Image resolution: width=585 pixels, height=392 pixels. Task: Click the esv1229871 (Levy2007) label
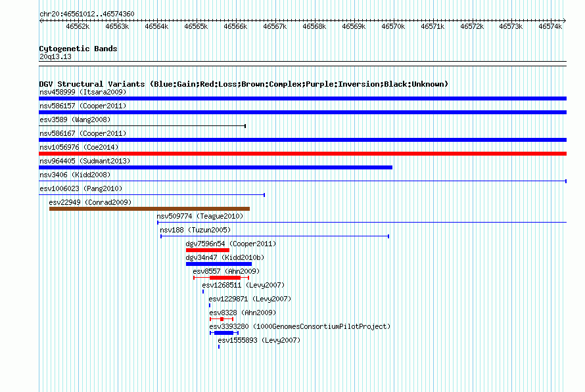coord(250,299)
